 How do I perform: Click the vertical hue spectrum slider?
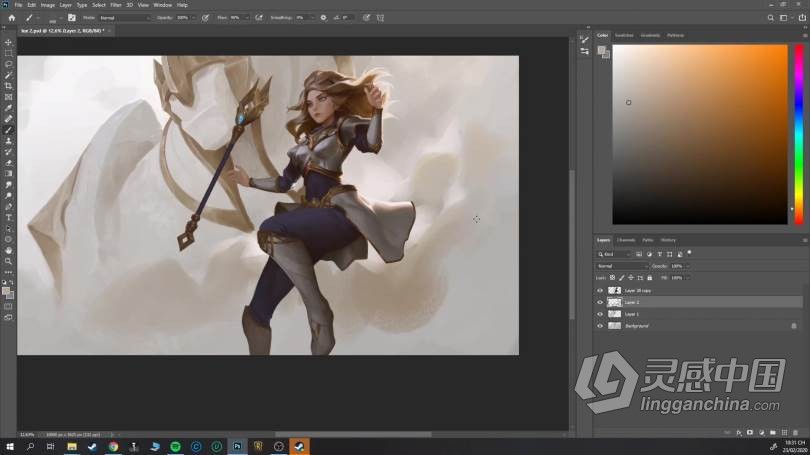(799, 134)
